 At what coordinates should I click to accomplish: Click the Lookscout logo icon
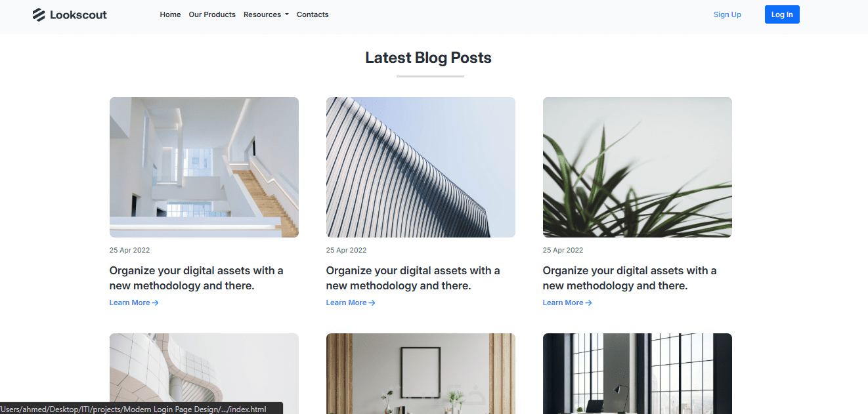[39, 14]
